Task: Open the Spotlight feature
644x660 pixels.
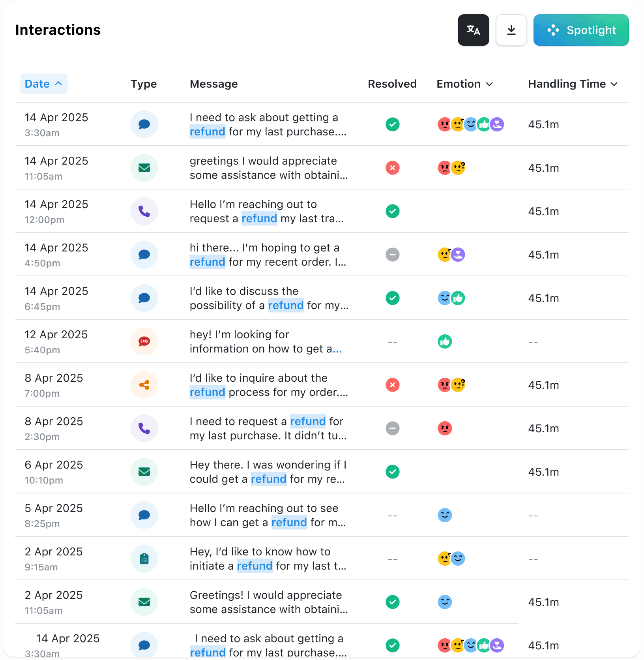Action: click(581, 30)
